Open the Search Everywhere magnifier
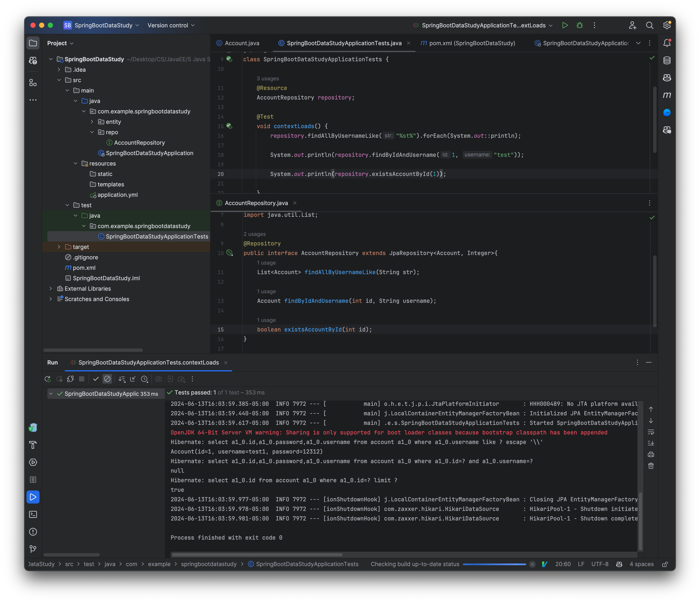 tap(649, 25)
